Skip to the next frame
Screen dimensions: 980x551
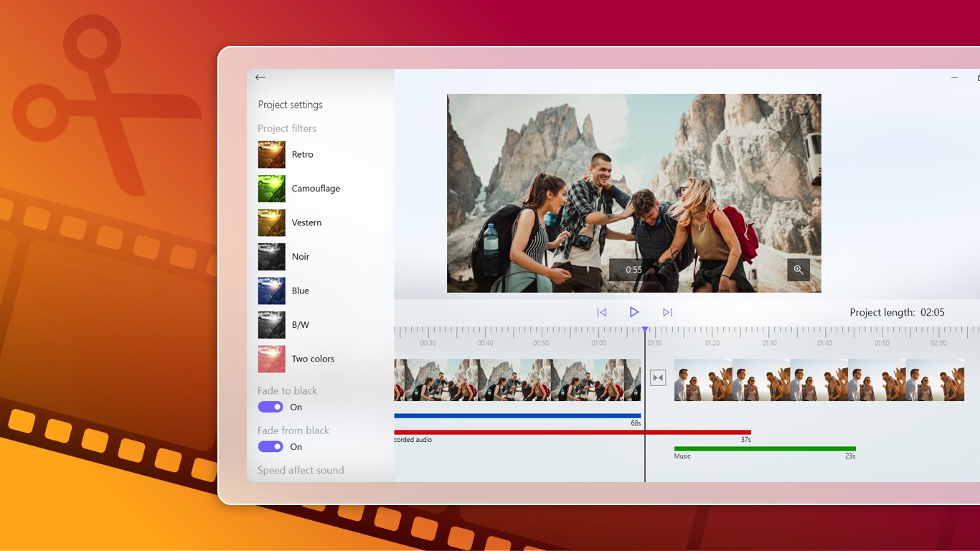click(667, 311)
